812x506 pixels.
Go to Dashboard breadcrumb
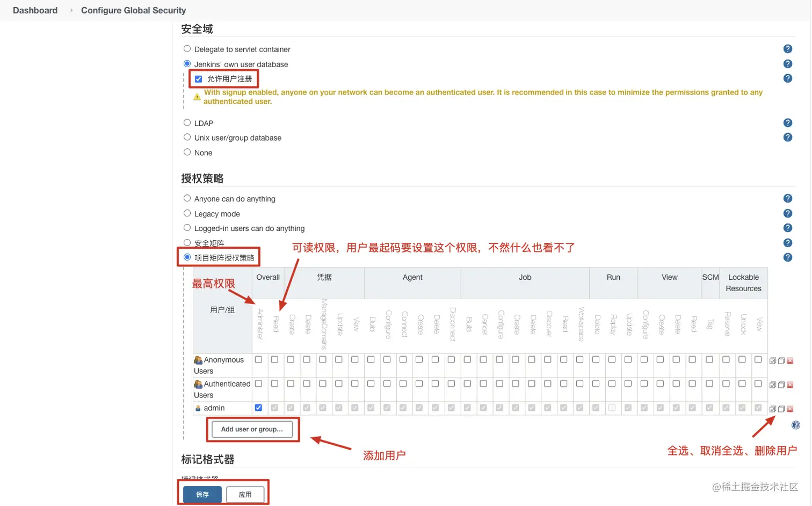tap(35, 10)
